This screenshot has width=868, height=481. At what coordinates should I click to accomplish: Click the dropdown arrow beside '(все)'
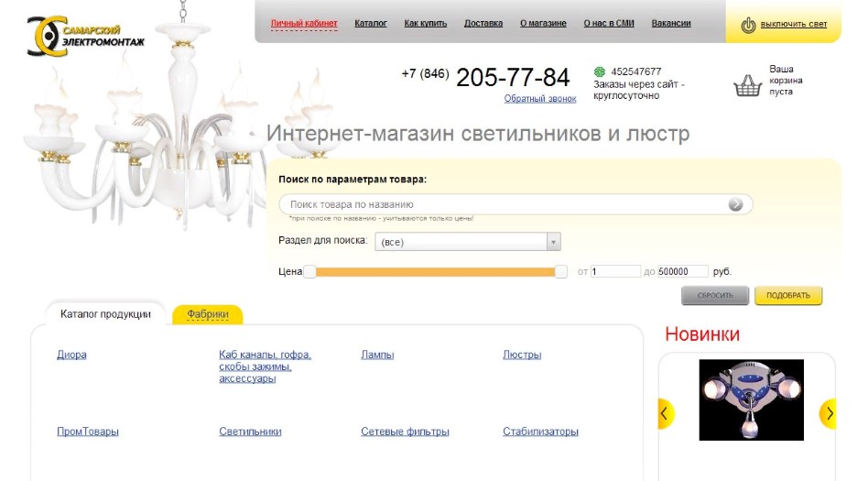554,242
